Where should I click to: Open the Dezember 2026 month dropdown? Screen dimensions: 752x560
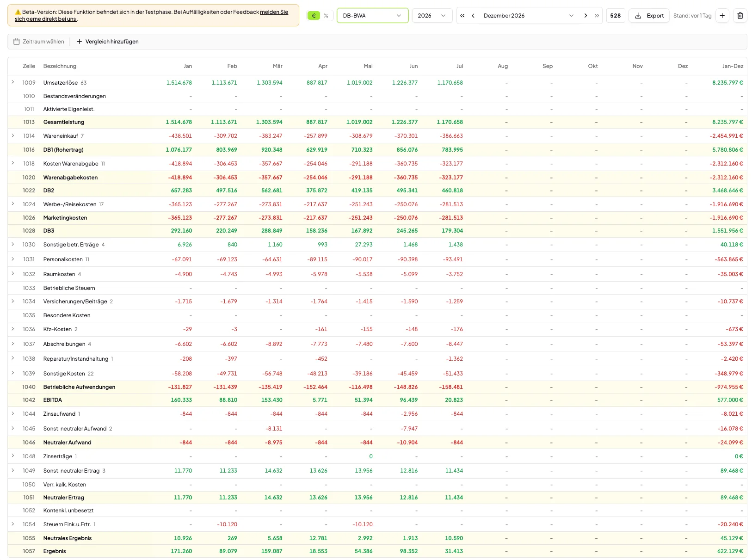[x=528, y=16]
